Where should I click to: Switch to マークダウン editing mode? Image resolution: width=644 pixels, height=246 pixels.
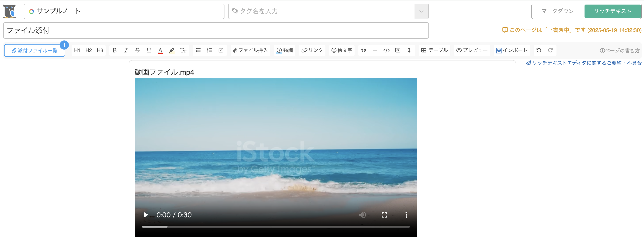click(x=557, y=11)
